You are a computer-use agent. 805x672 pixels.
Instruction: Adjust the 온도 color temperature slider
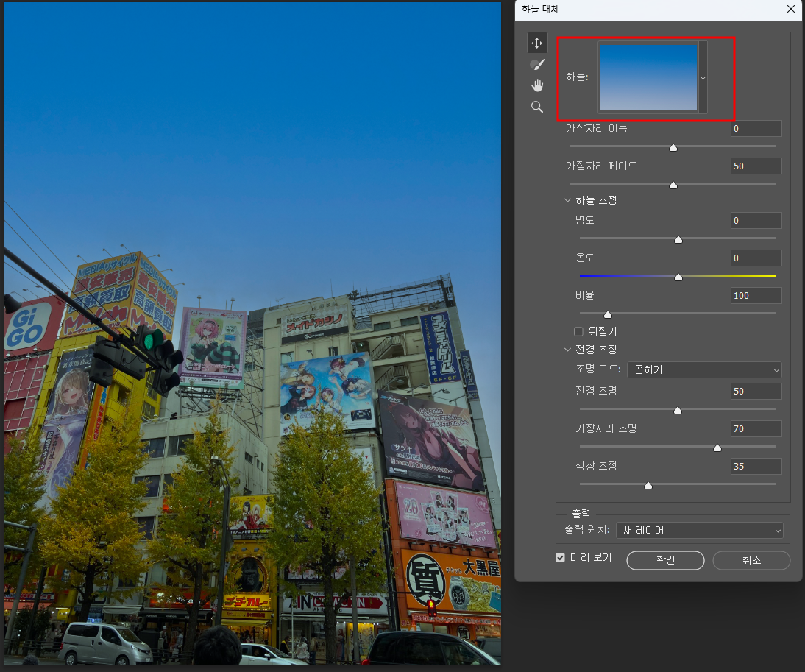point(678,277)
